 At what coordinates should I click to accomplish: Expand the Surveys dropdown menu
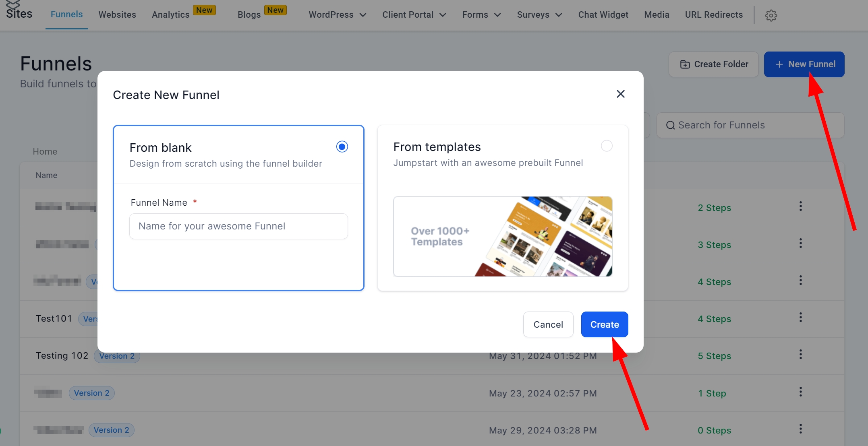(539, 15)
